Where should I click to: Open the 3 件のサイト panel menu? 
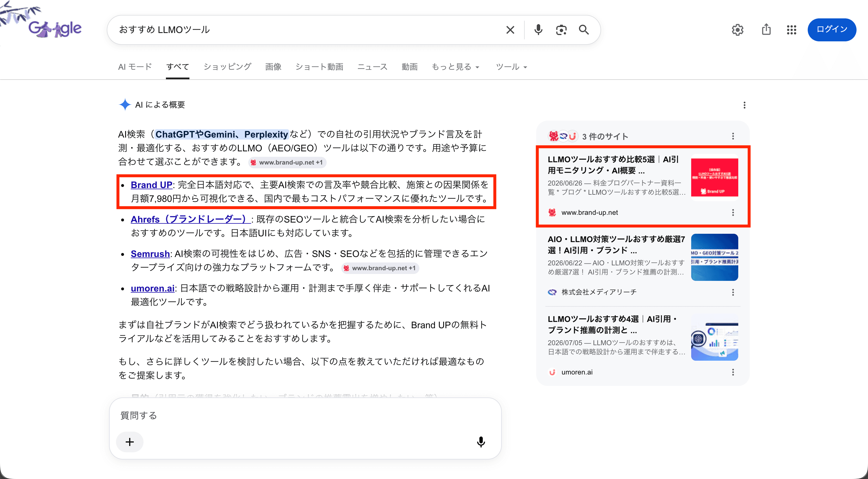733,136
